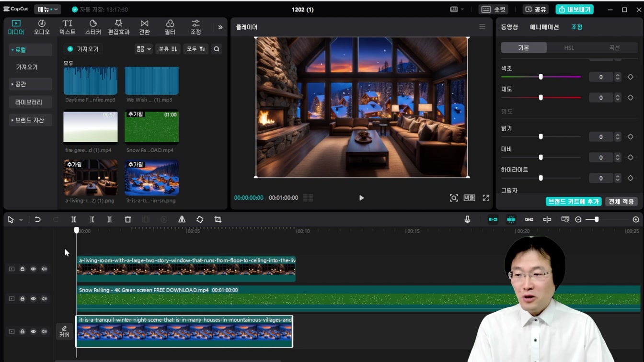Lock the tranquil-winter-night track
The image size is (644, 362).
pos(22,331)
